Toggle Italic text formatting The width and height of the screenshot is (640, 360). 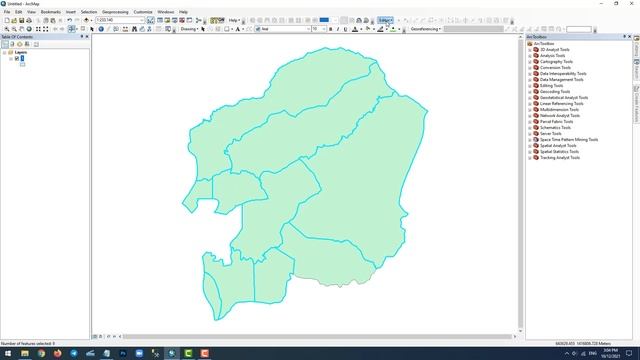point(338,29)
